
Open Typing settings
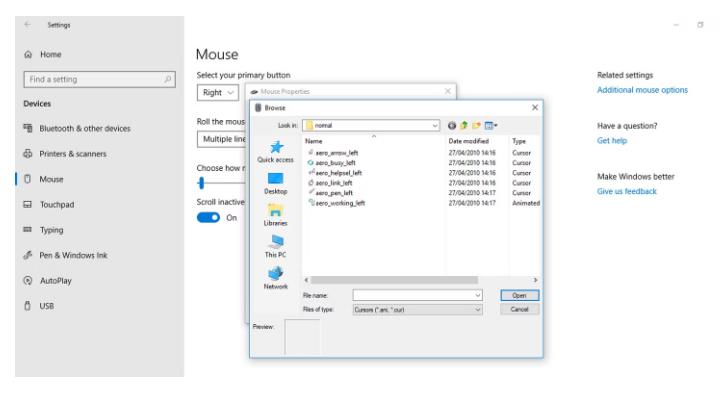coord(44,230)
